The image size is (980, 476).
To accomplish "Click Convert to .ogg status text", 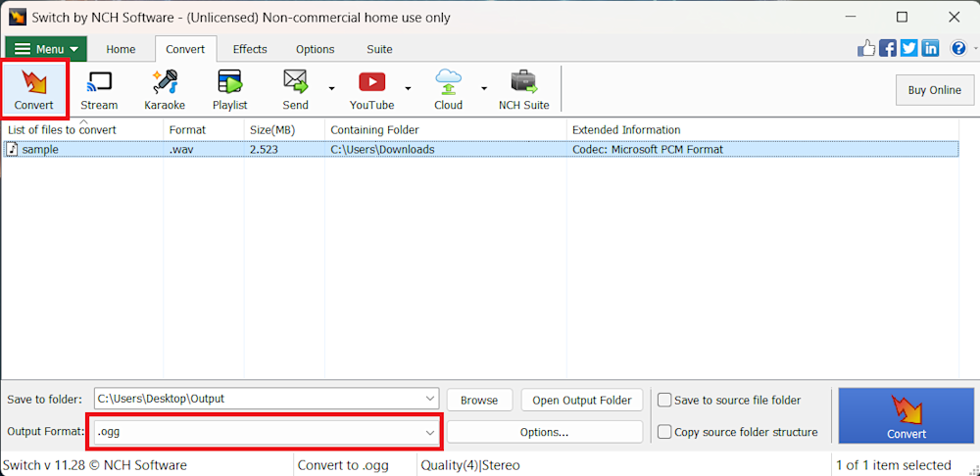I will 343,465.
